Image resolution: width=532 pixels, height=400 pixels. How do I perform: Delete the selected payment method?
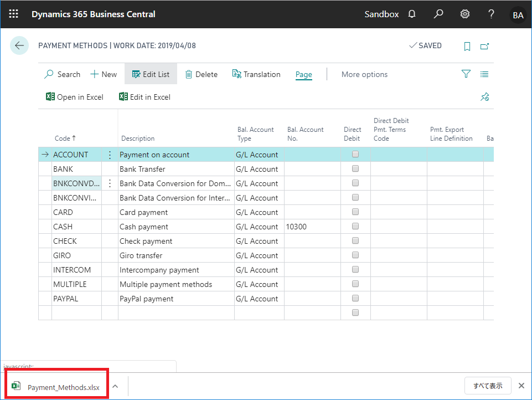(x=202, y=74)
